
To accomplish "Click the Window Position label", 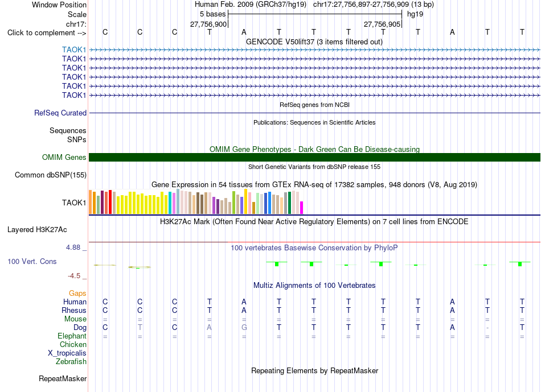I will point(59,5).
